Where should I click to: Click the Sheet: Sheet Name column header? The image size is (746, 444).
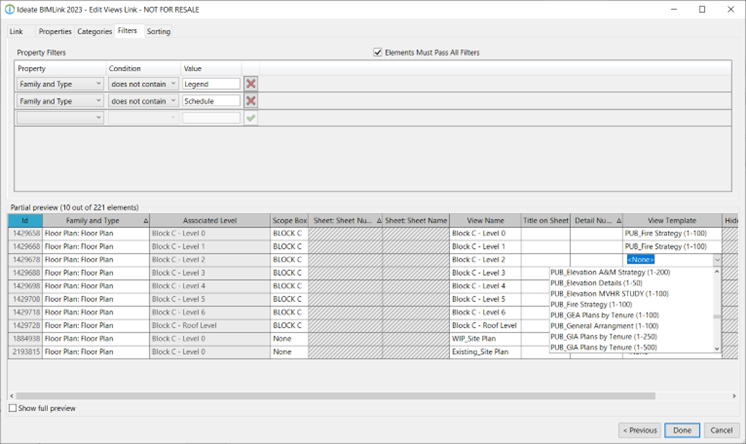pos(416,220)
